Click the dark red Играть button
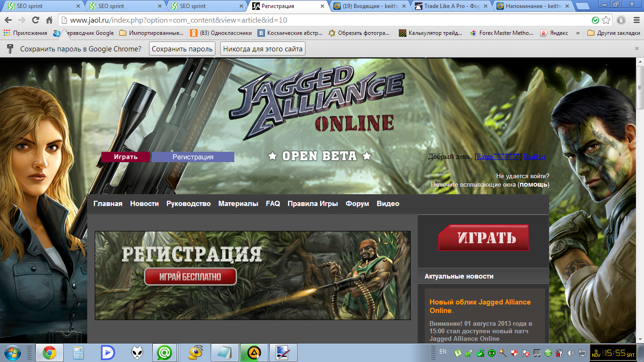644x362 pixels. pyautogui.click(x=125, y=157)
